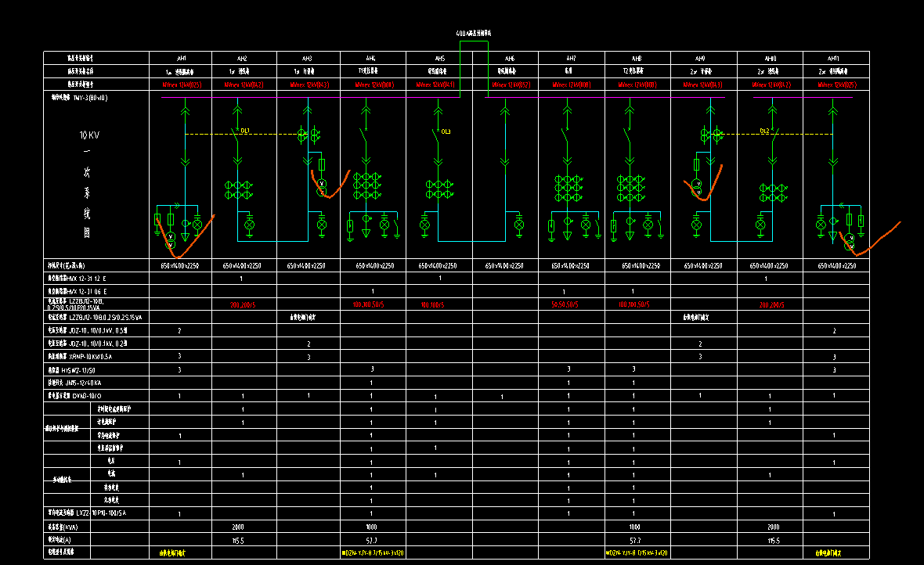Select the AH5 cabinet header cell
The height and width of the screenshot is (565, 924).
coord(439,59)
